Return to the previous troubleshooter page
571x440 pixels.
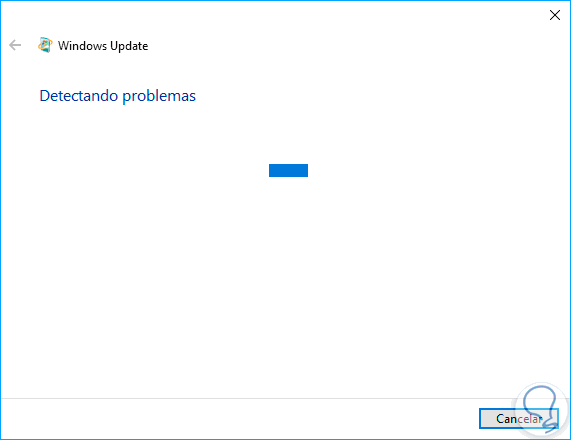pos(15,46)
